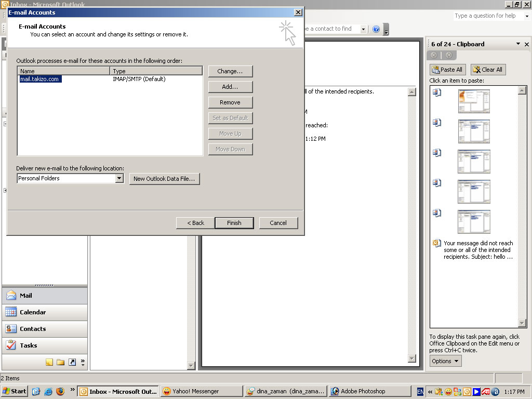Open the Start menu

tap(14, 392)
